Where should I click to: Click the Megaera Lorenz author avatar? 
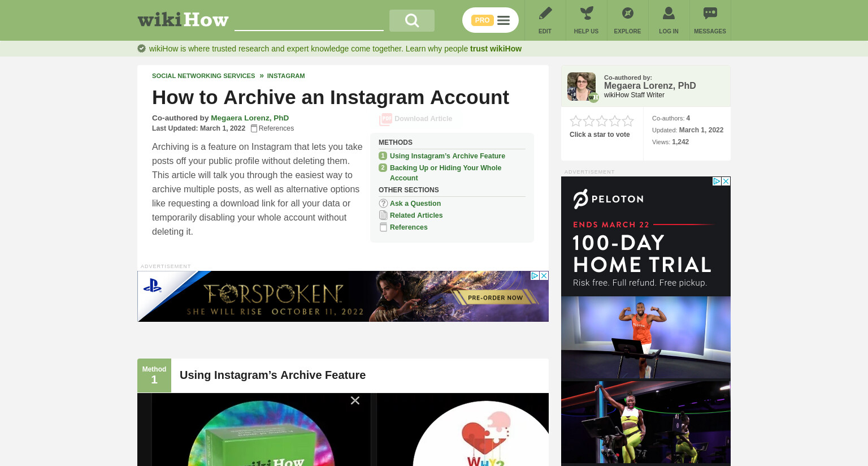pyautogui.click(x=581, y=87)
